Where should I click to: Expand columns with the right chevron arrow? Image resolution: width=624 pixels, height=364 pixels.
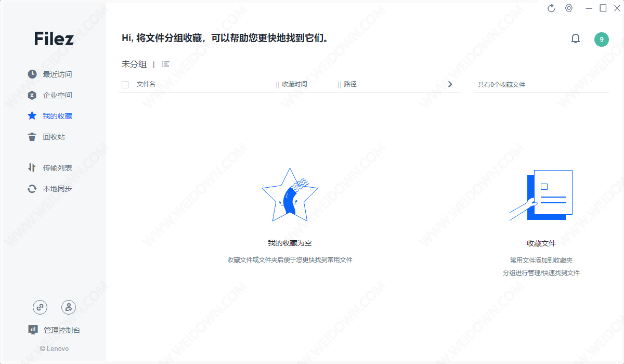click(450, 84)
